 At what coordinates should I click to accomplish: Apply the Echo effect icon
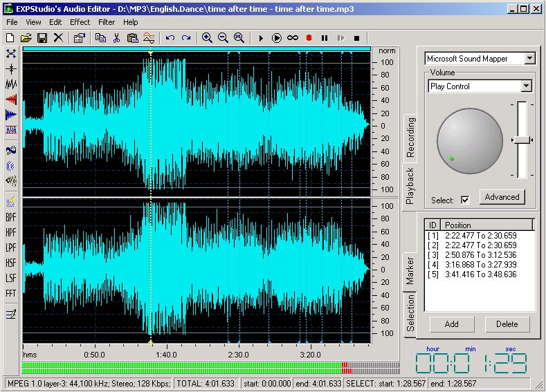[11, 166]
